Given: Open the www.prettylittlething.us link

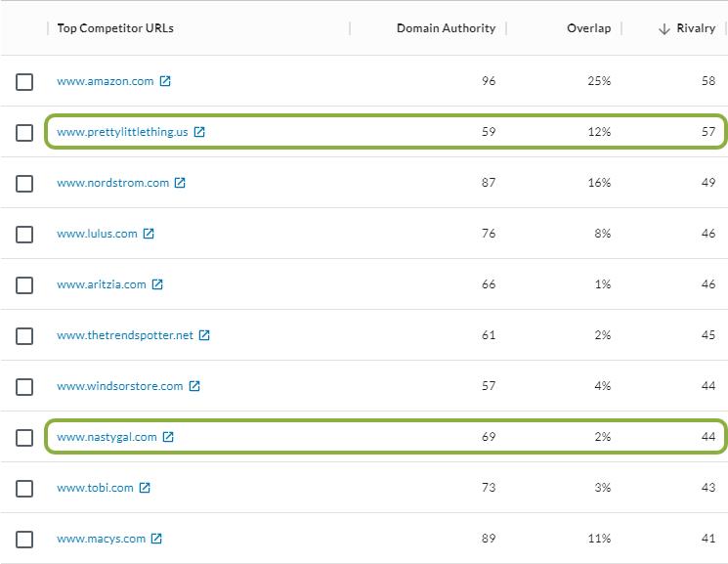Looking at the screenshot, I should pos(122,132).
